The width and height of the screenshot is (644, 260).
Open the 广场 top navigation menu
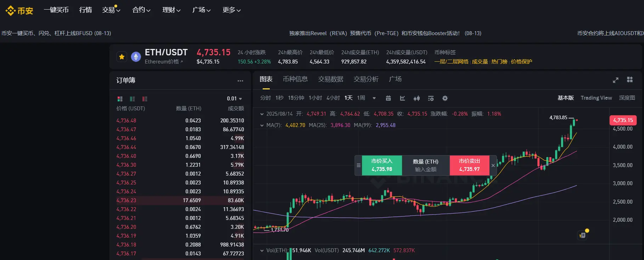(201, 10)
